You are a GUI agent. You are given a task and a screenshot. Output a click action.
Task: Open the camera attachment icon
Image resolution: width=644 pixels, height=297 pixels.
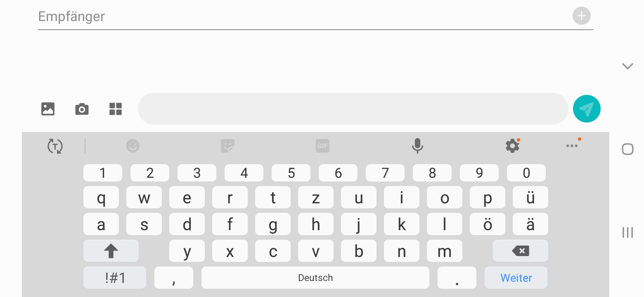[82, 109]
